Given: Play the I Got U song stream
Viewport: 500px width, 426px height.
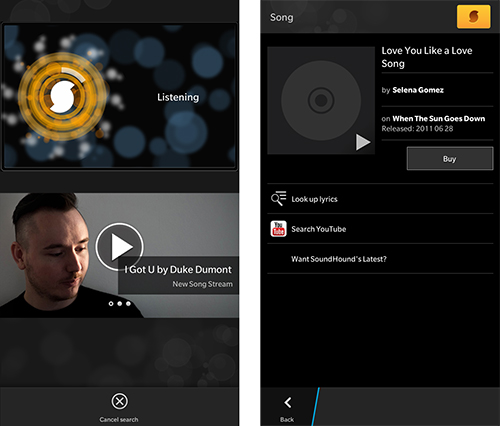Looking at the screenshot, I should click(120, 247).
